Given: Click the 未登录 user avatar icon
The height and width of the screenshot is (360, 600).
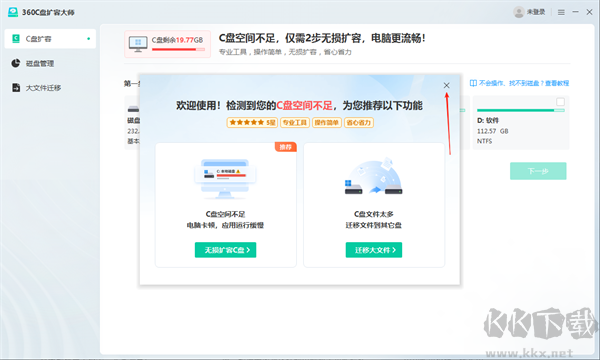Looking at the screenshot, I should (x=518, y=12).
